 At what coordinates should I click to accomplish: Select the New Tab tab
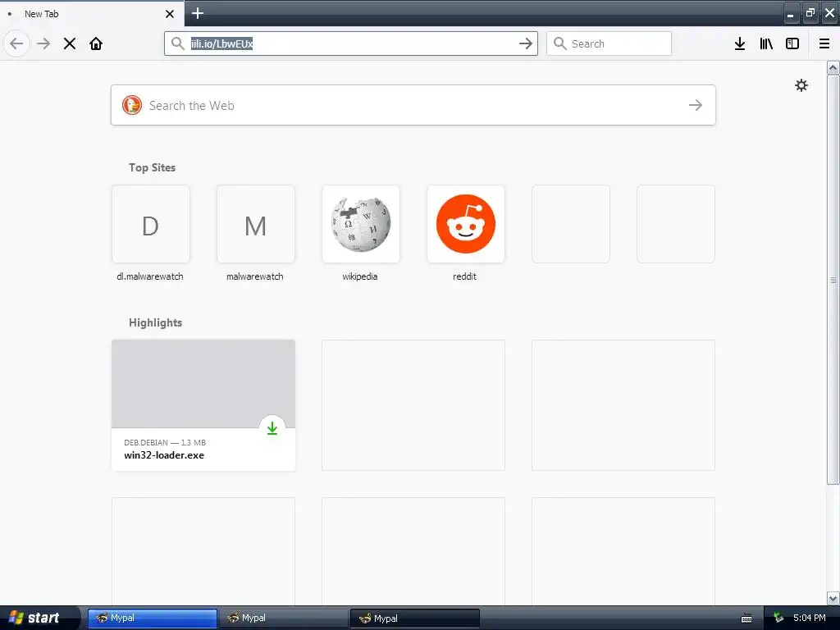tap(91, 14)
